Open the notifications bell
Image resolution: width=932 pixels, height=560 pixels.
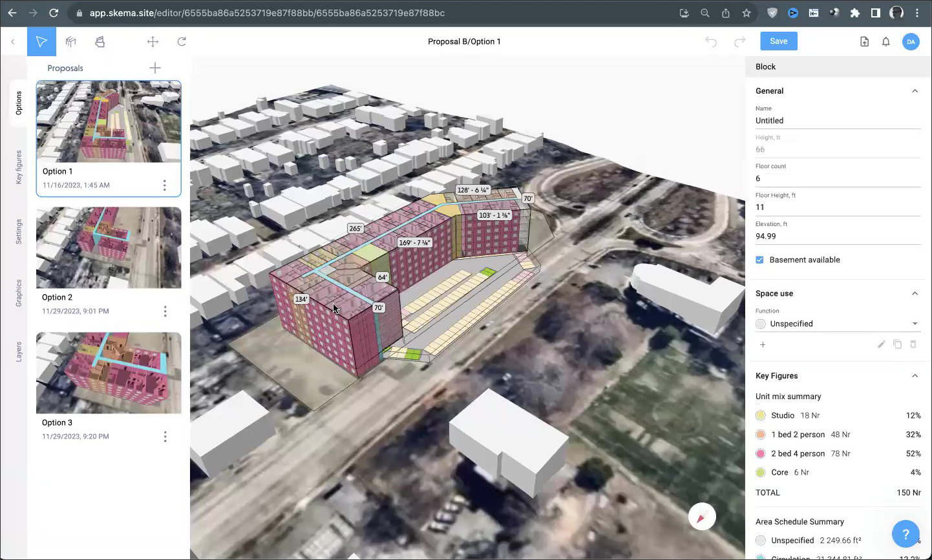[885, 41]
